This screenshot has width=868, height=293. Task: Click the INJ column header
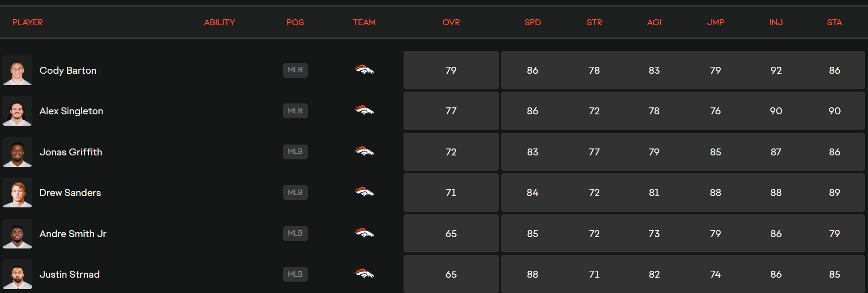pyautogui.click(x=776, y=22)
